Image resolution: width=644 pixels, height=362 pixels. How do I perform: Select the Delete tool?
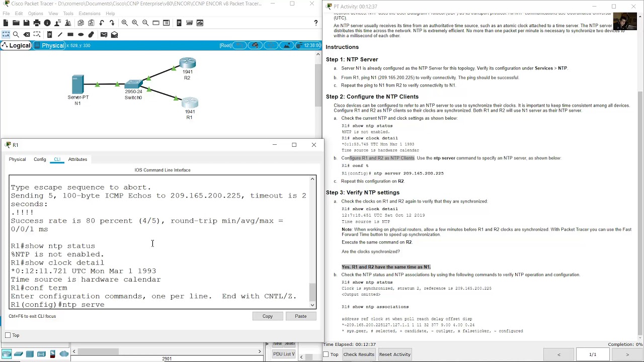pos(27,35)
